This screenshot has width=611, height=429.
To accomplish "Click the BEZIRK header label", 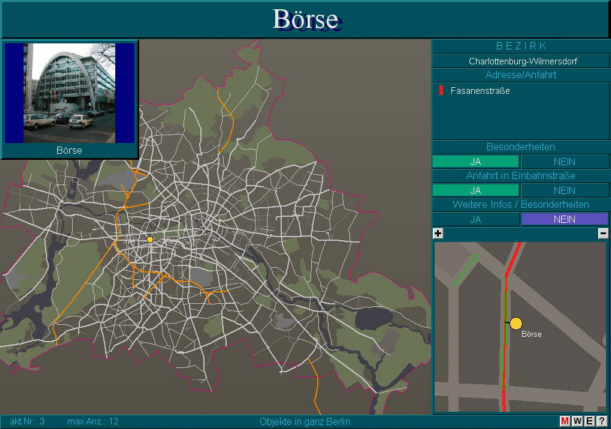I will pyautogui.click(x=520, y=46).
